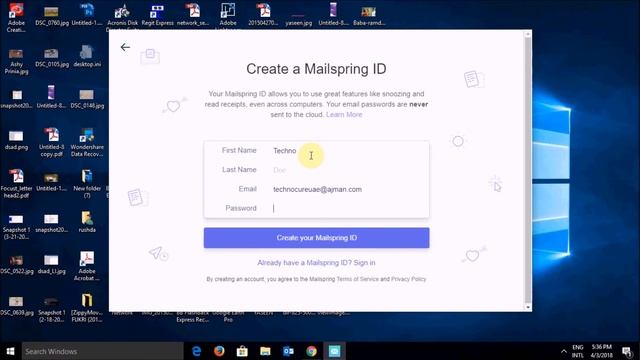Click the Mailspring window scrollbar
The height and width of the screenshot is (360, 640).
[528, 170]
